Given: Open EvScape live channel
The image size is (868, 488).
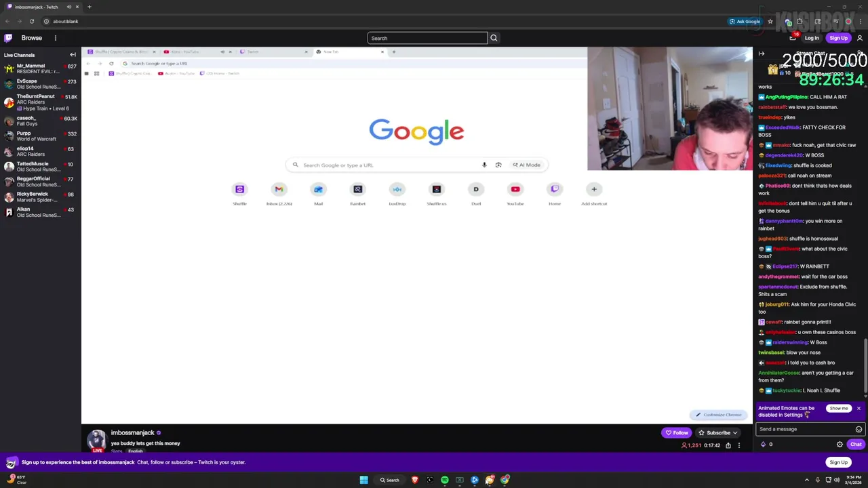Looking at the screenshot, I should point(39,84).
